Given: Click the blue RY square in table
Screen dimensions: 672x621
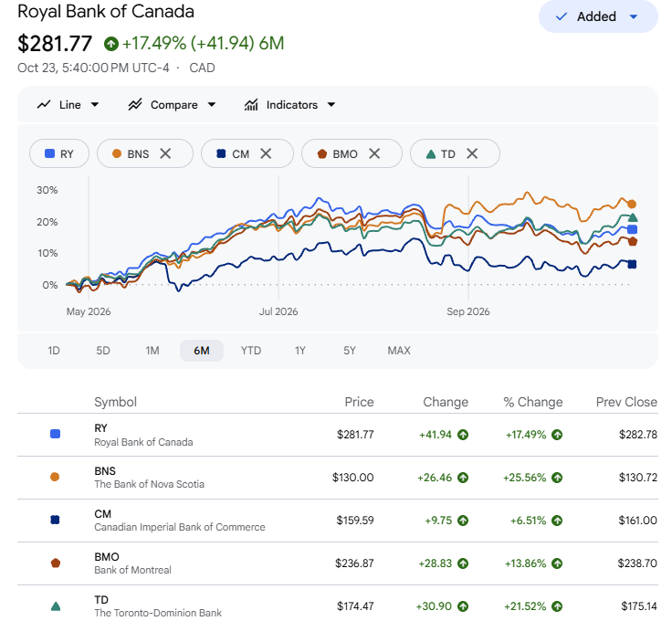Looking at the screenshot, I should (56, 434).
